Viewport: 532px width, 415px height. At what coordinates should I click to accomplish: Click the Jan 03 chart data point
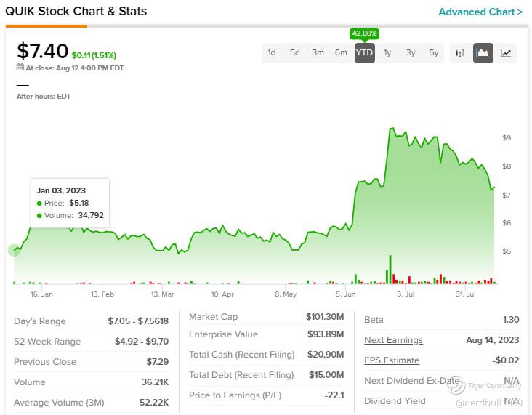15,251
